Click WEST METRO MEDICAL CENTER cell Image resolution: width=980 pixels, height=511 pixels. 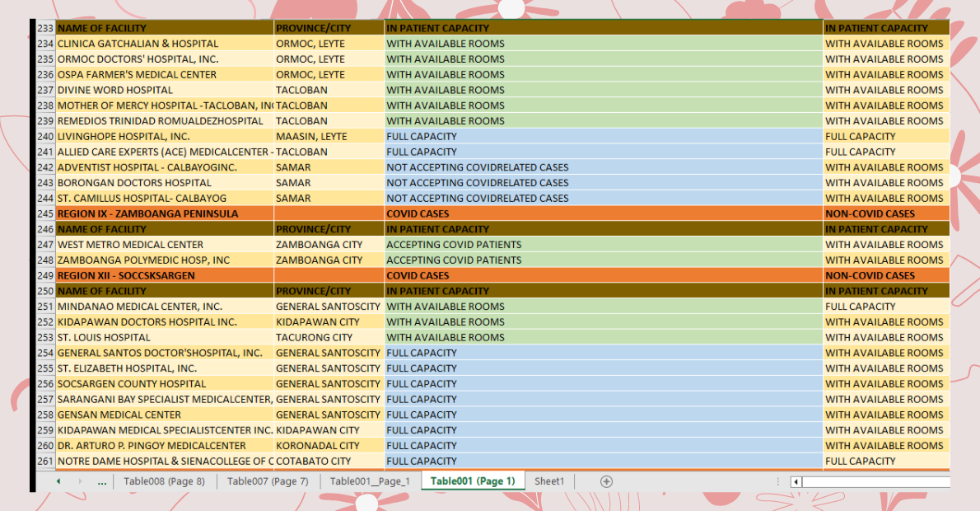pos(165,245)
